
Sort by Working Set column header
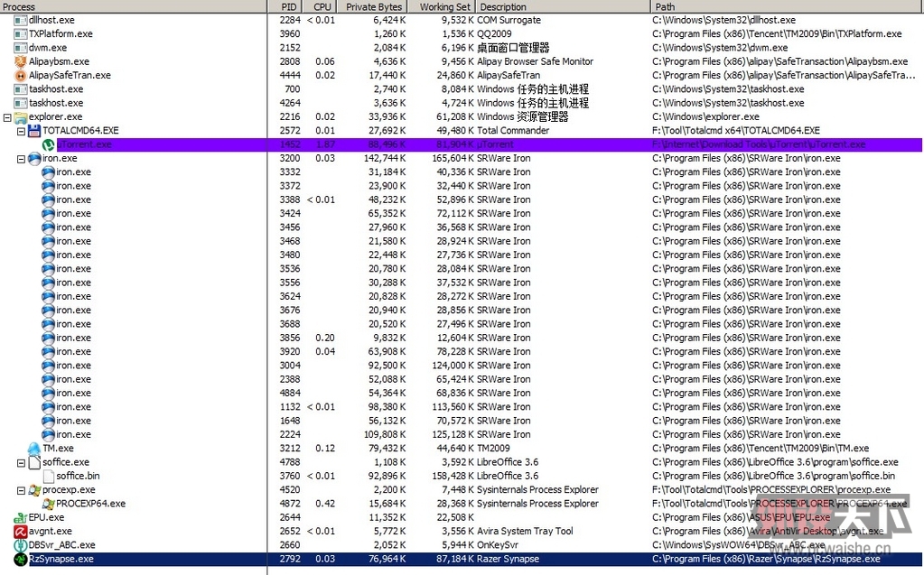[x=443, y=6]
